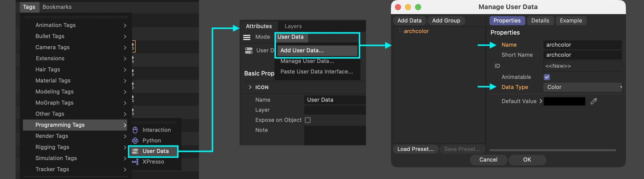Screen dimensions: 644x179
Task: Open the Modeling Tags submenu
Action: [x=75, y=92]
